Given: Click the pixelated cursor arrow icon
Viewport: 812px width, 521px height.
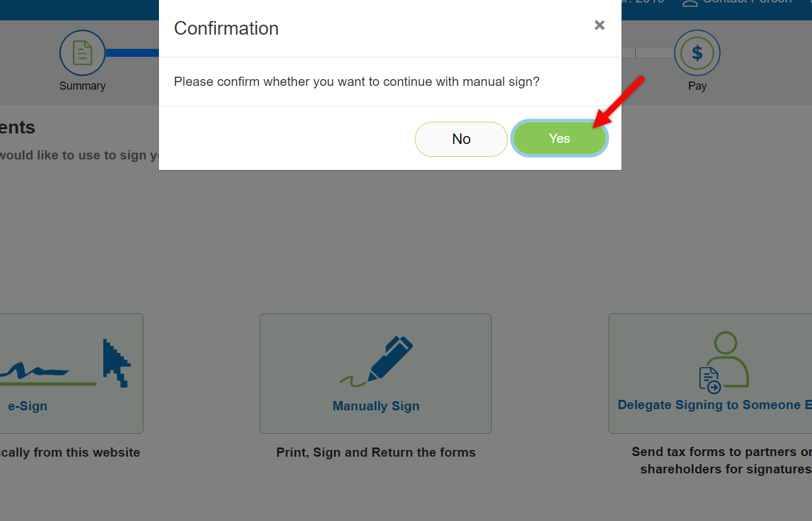Looking at the screenshot, I should click(x=116, y=363).
